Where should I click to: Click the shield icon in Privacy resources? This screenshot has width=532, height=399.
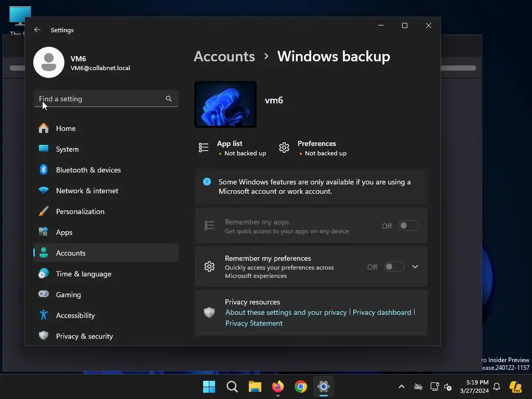tap(209, 312)
